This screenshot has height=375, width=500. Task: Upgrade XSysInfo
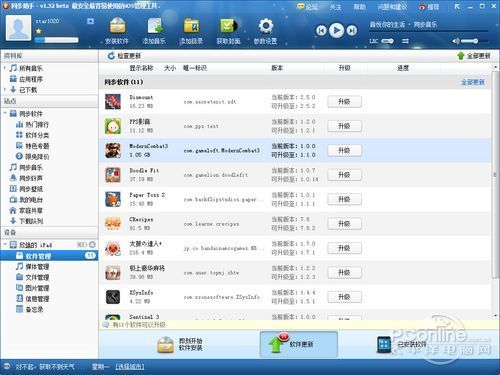pos(344,297)
